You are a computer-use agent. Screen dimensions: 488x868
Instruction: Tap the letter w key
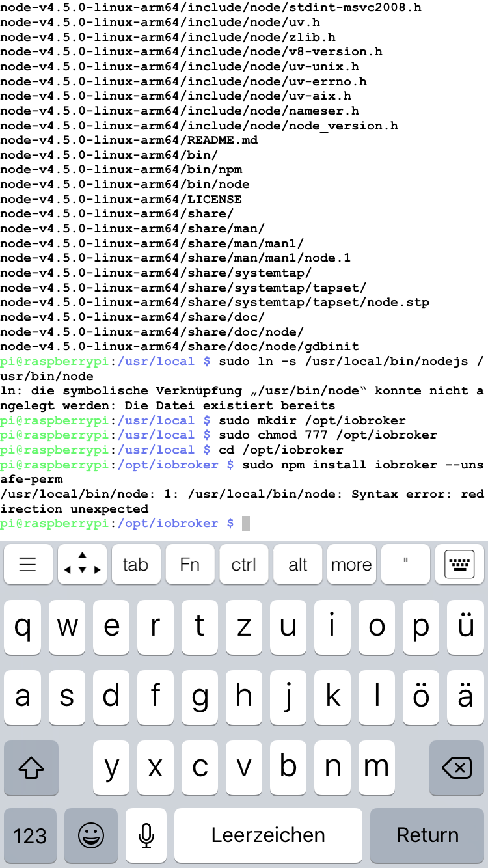point(67,627)
